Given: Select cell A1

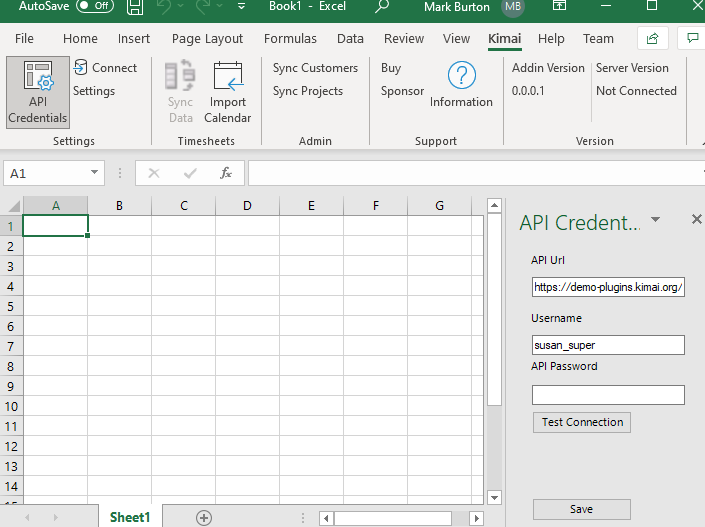Looking at the screenshot, I should (x=55, y=225).
